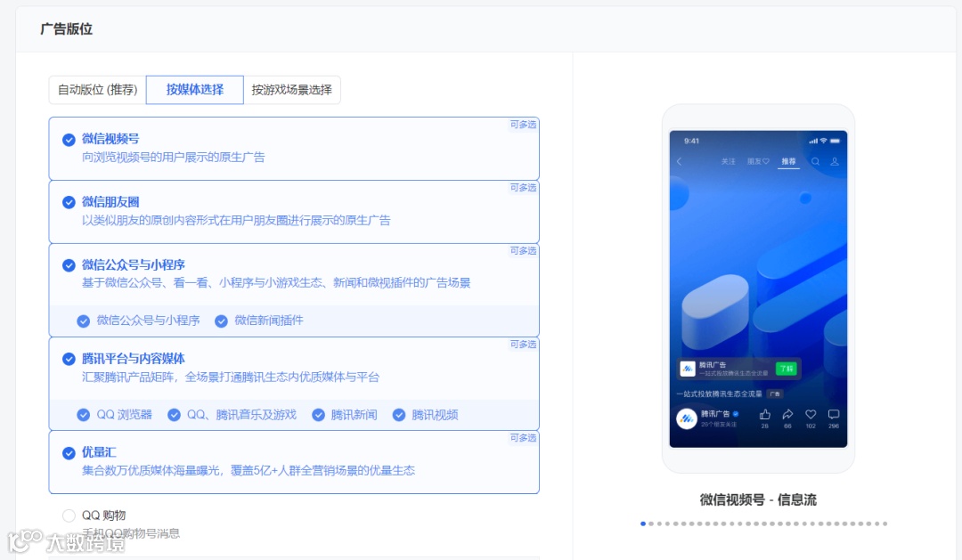
Task: Toggle the 腾讯新闻 checkbox
Action: point(318,415)
